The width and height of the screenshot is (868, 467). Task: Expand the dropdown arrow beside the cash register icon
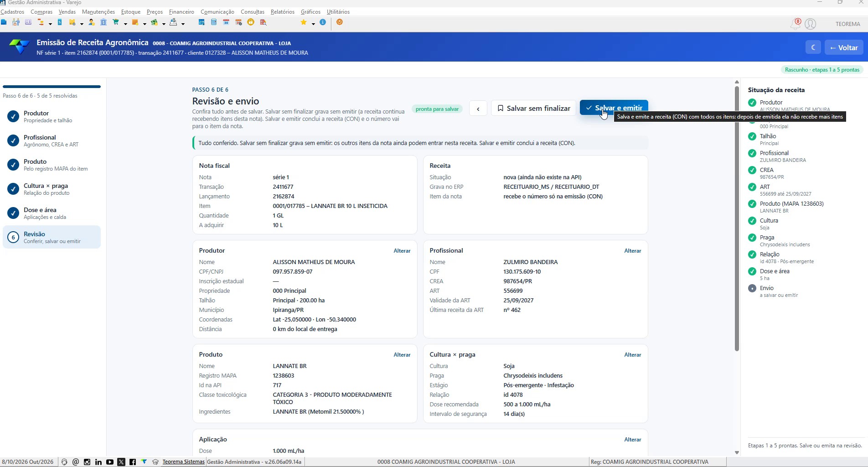pyautogui.click(x=183, y=24)
